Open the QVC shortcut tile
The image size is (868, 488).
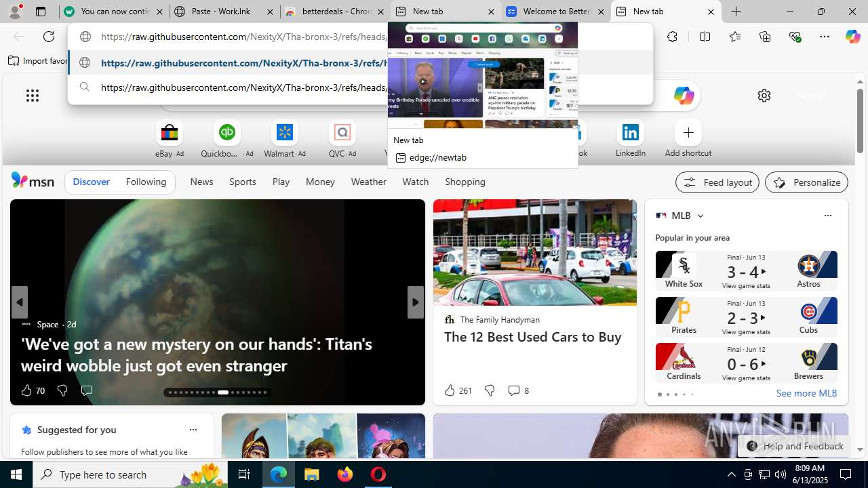tap(342, 138)
